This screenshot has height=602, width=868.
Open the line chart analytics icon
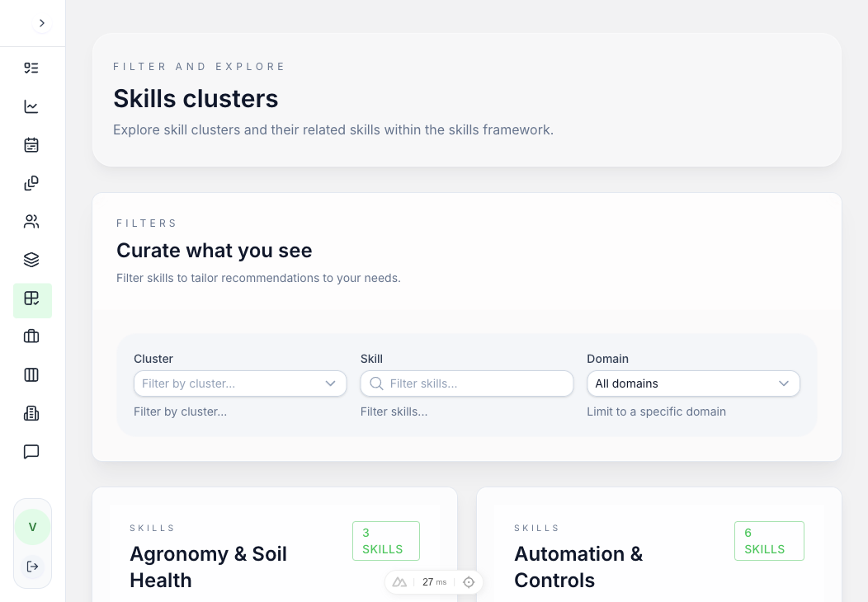click(x=31, y=106)
